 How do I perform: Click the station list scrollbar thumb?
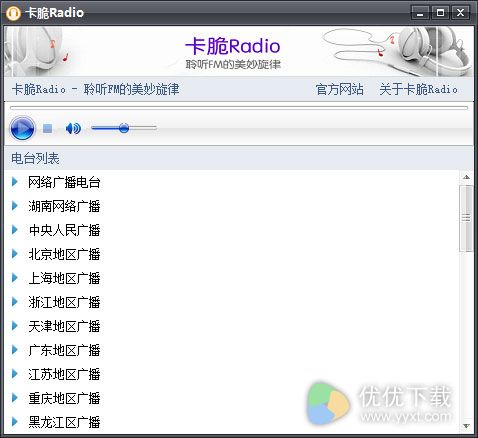click(467, 219)
